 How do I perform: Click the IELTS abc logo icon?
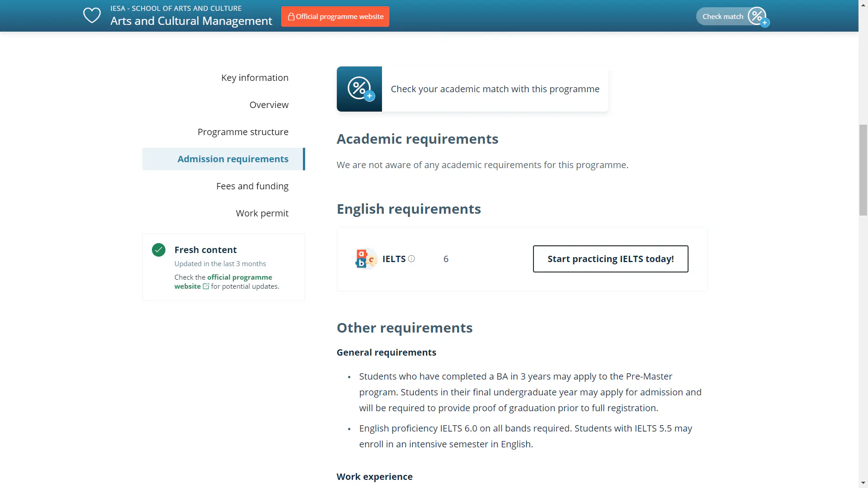pyautogui.click(x=365, y=258)
